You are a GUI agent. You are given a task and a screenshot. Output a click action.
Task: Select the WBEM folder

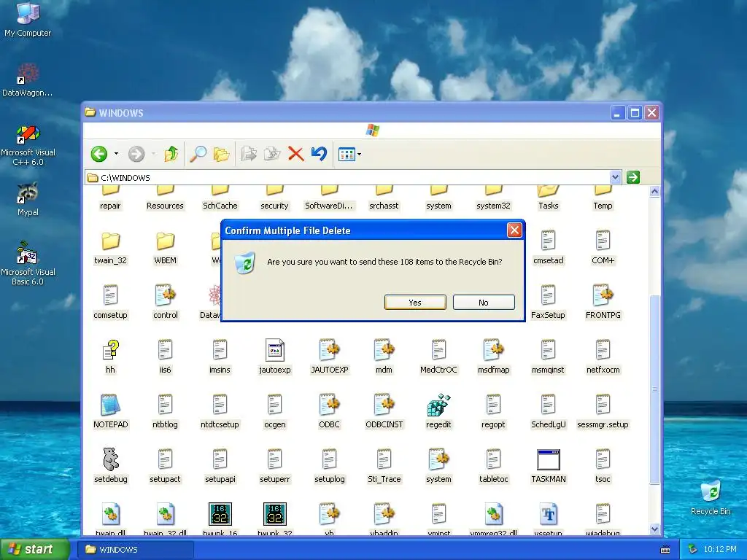[165, 241]
